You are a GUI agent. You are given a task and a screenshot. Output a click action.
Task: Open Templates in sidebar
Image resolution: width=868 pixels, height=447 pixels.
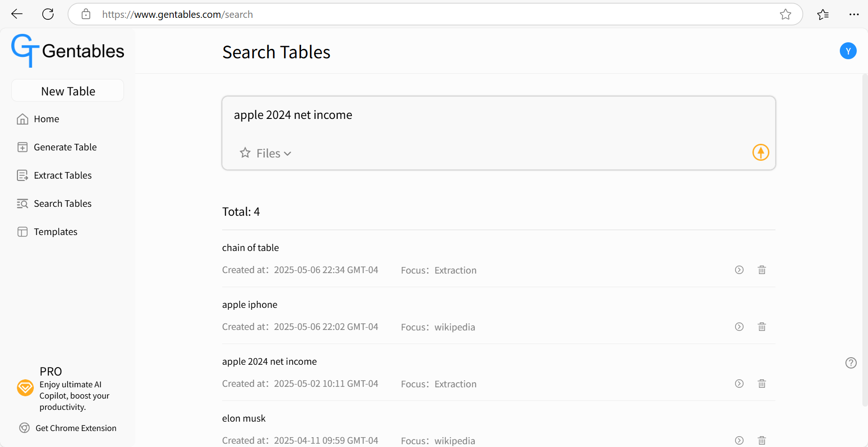click(x=47, y=232)
